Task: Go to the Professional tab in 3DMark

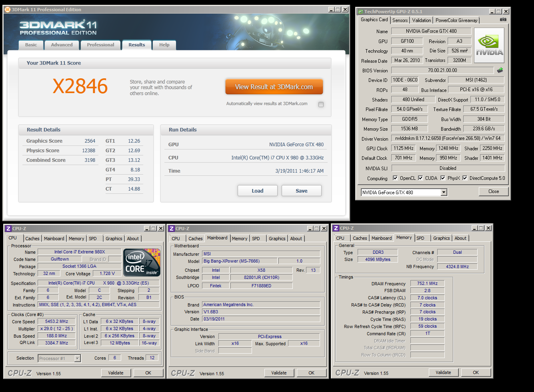Action: [x=100, y=45]
